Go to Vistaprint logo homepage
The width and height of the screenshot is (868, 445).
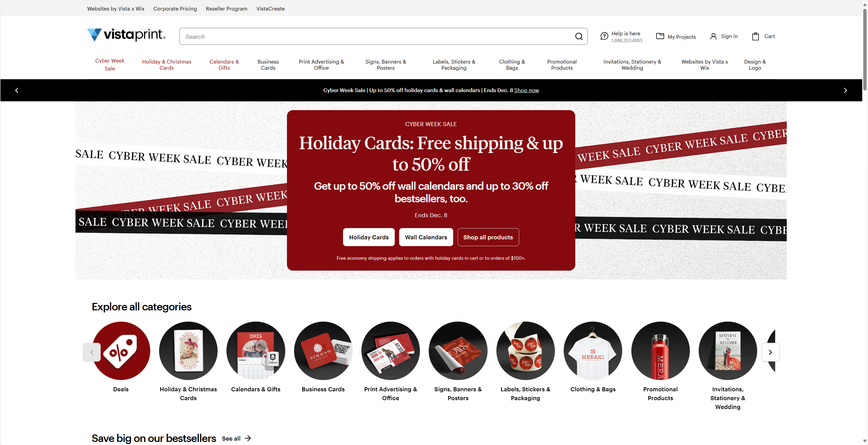(126, 35)
